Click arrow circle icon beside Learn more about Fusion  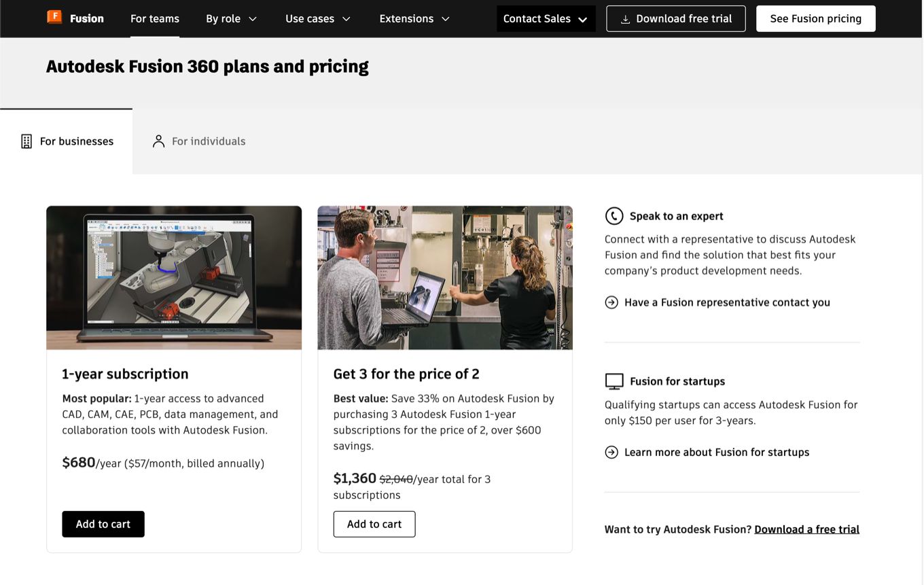click(x=611, y=453)
